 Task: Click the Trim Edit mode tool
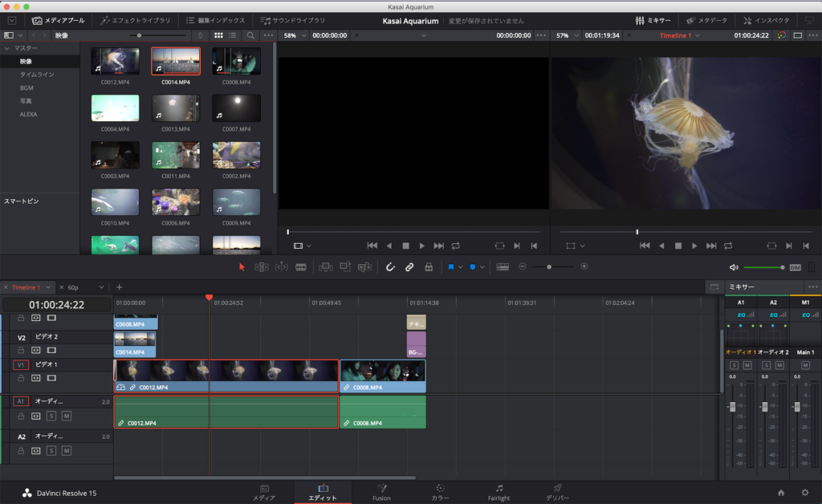[262, 266]
